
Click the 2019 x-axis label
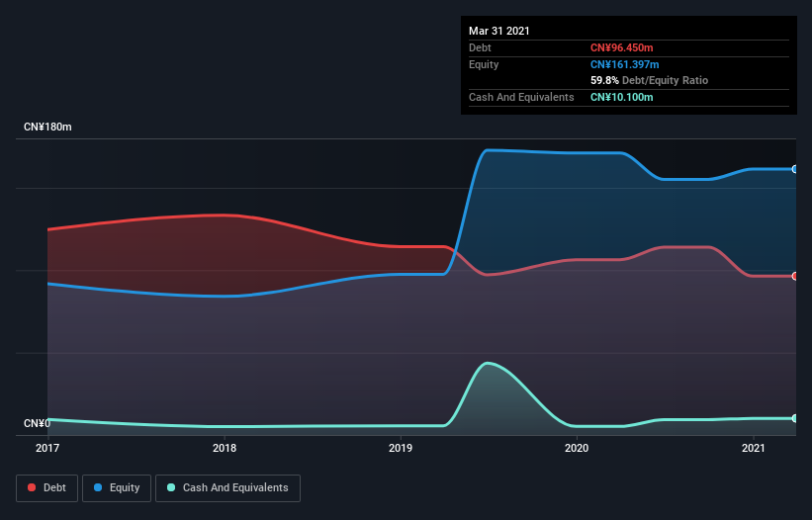tap(401, 448)
